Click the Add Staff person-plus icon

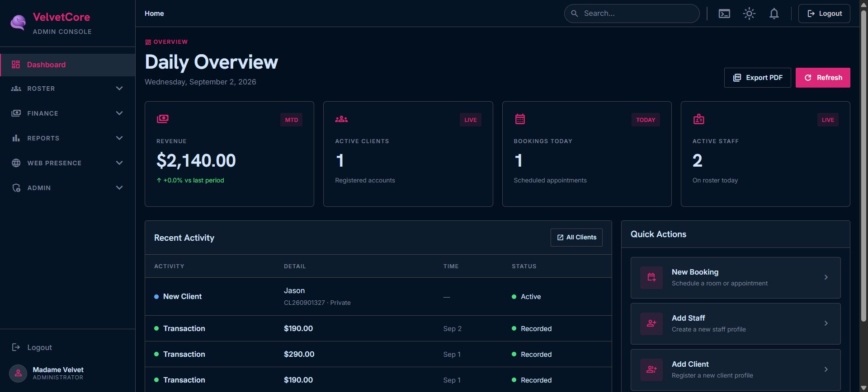click(651, 323)
